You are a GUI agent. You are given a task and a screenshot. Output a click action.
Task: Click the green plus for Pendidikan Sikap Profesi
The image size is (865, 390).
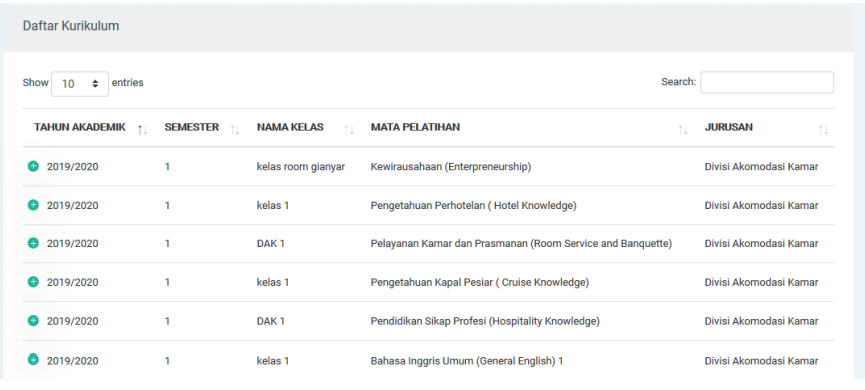pos(33,320)
